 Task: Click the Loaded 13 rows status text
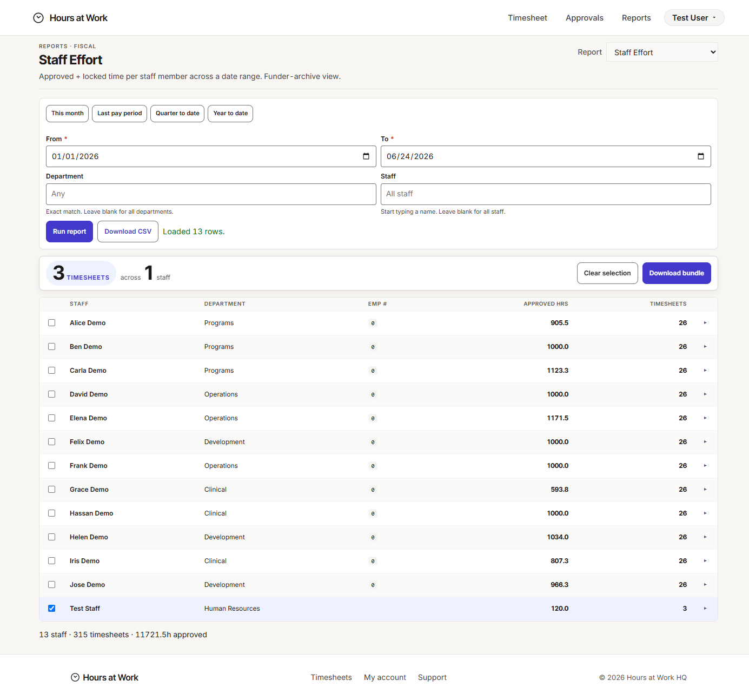(x=194, y=232)
